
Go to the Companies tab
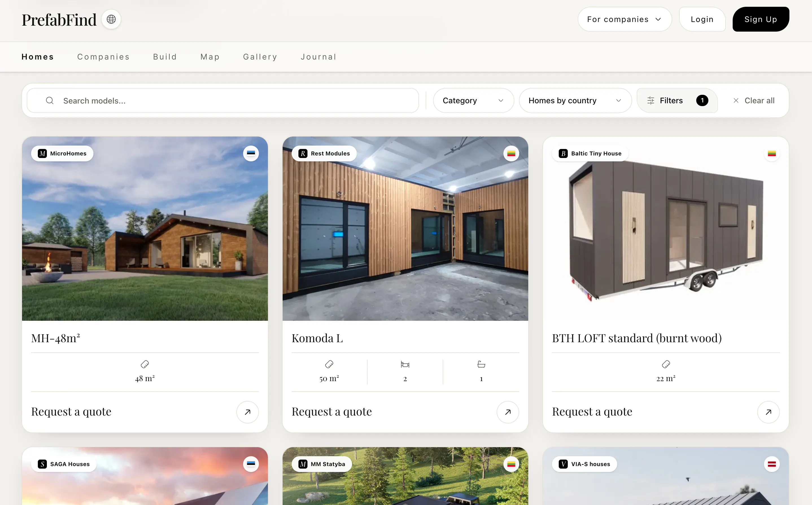[x=104, y=57]
